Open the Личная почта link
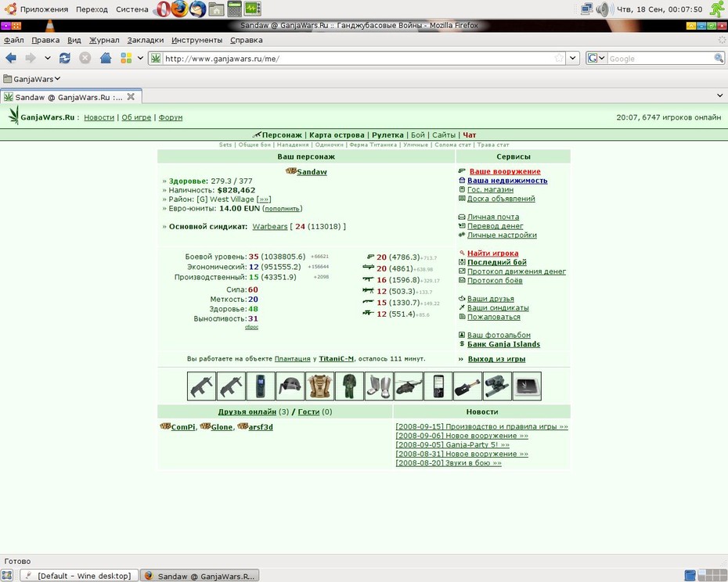This screenshot has width=728, height=582. point(493,217)
